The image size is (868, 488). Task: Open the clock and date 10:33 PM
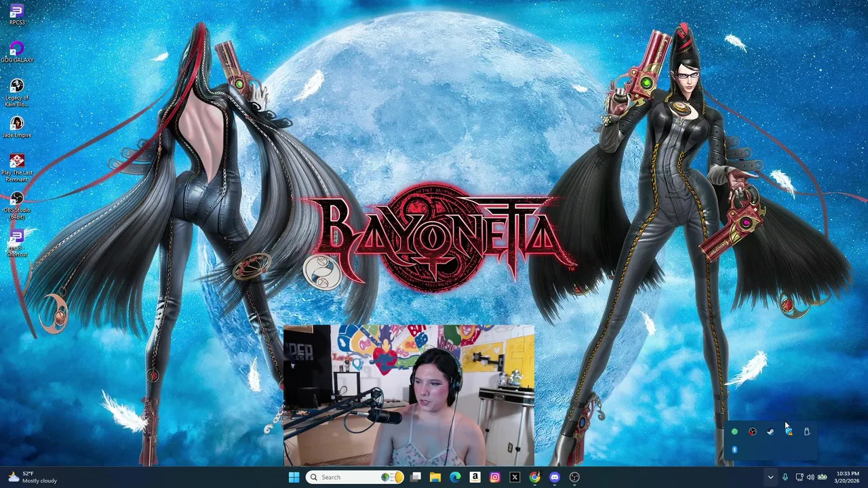tap(848, 477)
